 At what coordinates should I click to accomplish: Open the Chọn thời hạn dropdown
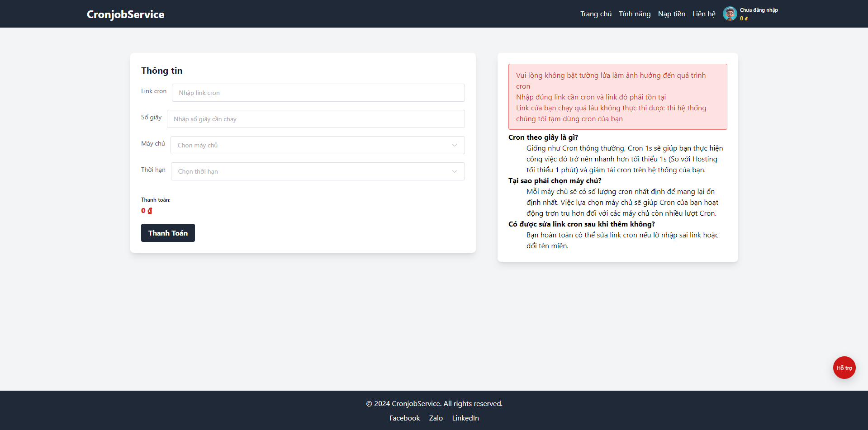click(x=317, y=171)
